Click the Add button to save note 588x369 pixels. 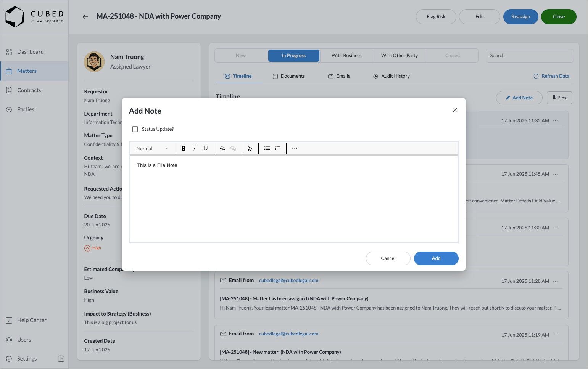pyautogui.click(x=436, y=258)
